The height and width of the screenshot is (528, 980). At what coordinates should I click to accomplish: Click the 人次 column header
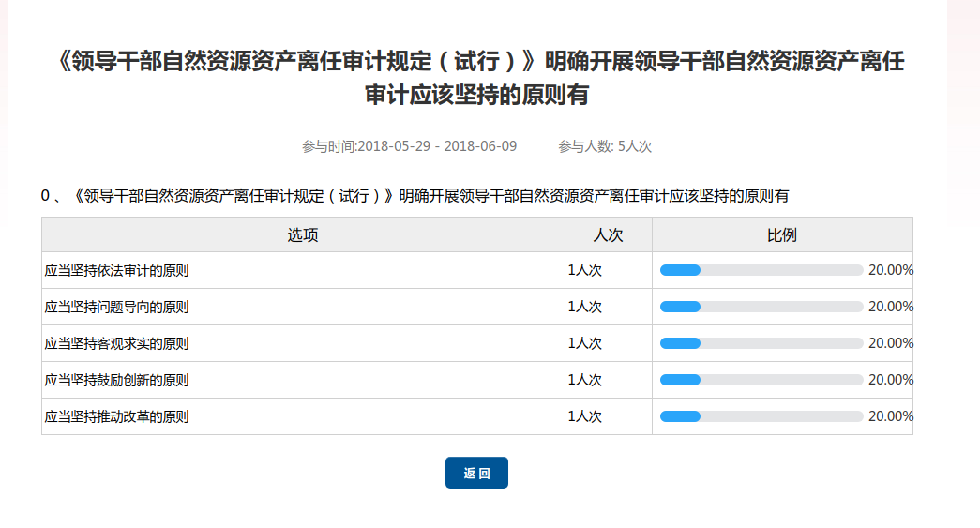(608, 234)
